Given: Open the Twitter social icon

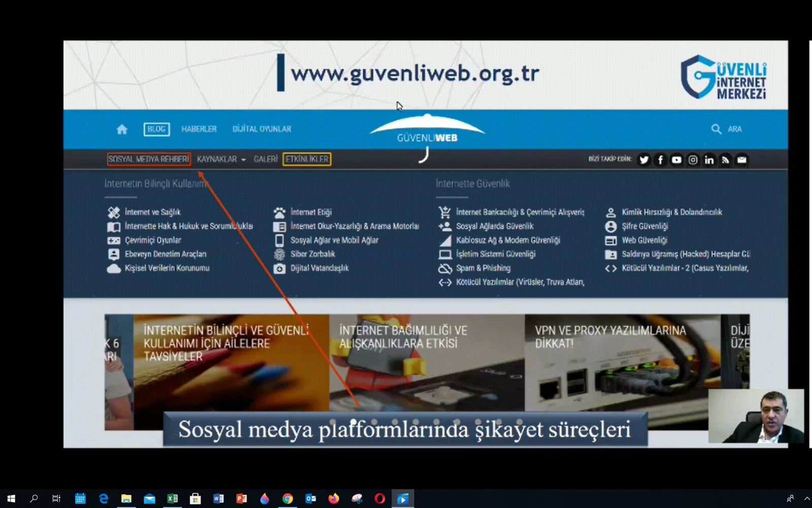Looking at the screenshot, I should click(644, 160).
